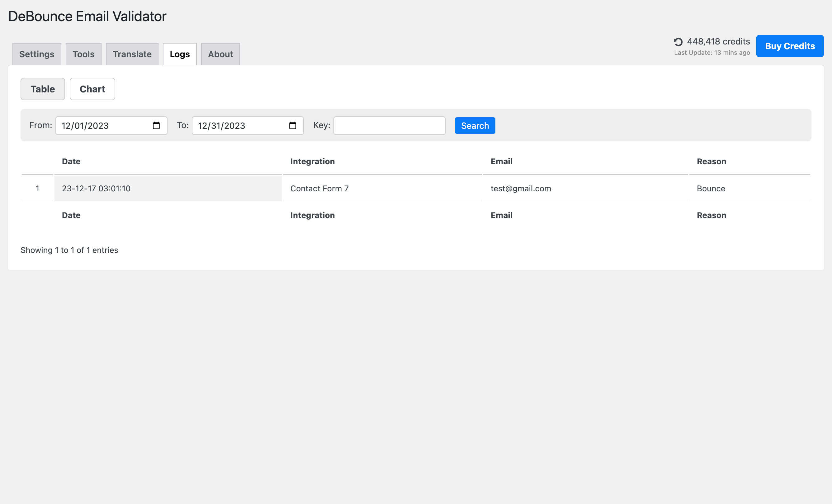The image size is (832, 504).
Task: Focus the From date field
Action: tap(111, 125)
